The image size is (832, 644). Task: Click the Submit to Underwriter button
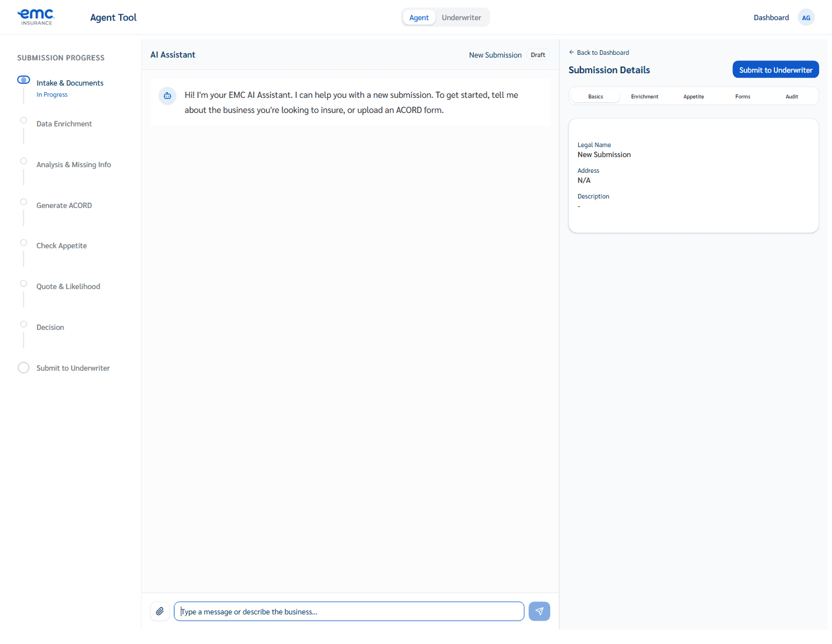(775, 69)
